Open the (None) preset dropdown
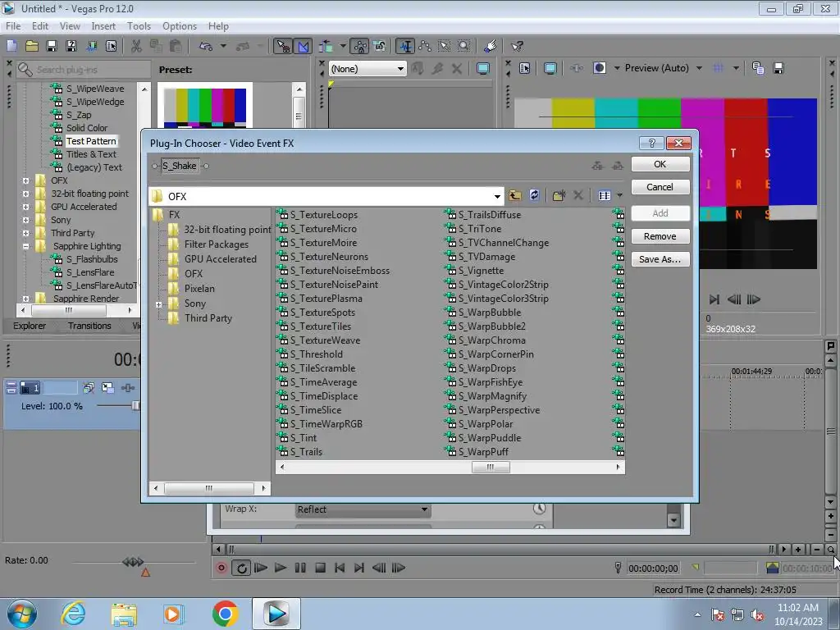 point(400,69)
